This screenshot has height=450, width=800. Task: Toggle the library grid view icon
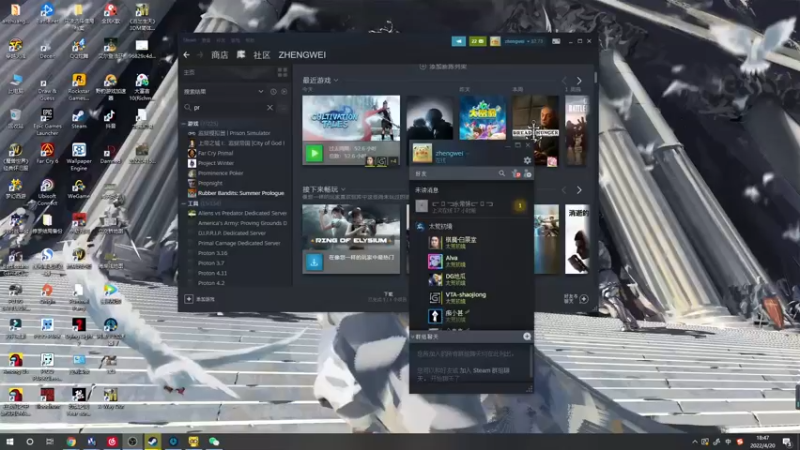click(x=283, y=72)
